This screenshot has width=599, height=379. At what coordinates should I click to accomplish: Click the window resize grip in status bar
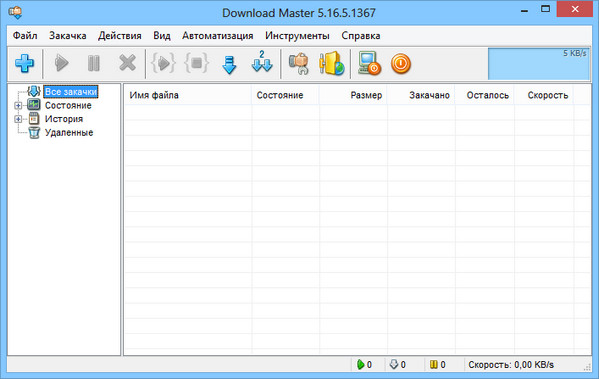pos(587,367)
